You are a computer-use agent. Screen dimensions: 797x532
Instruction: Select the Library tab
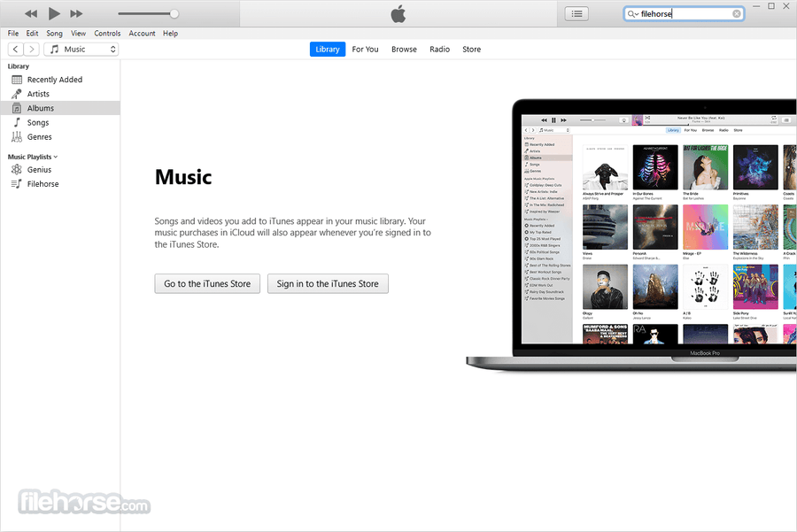coord(328,50)
